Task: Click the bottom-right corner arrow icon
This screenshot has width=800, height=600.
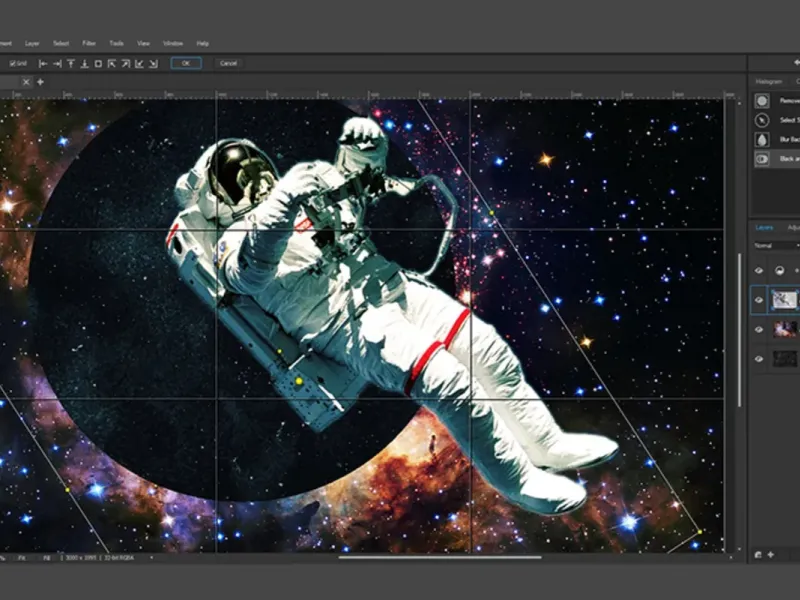Action: [x=153, y=63]
